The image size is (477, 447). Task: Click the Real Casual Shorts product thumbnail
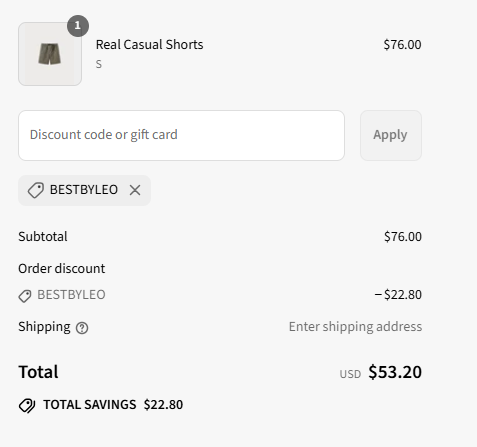tap(50, 54)
